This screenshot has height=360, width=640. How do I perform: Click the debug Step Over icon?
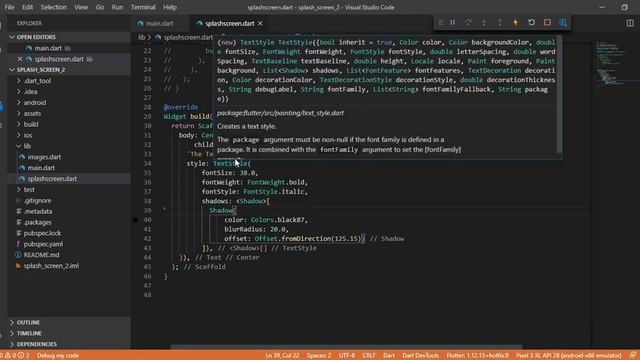pyautogui.click(x=468, y=22)
